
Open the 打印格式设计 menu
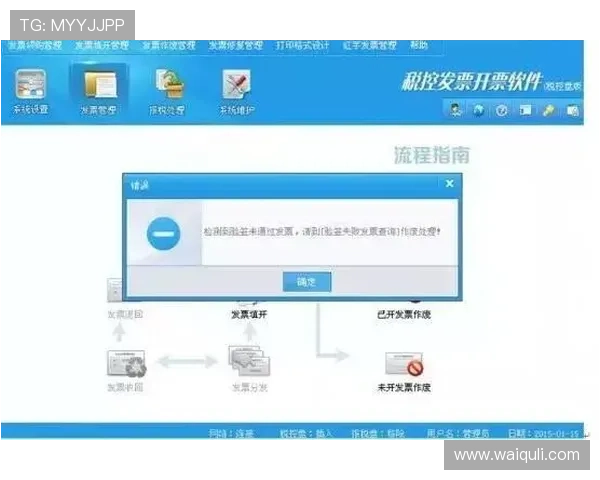[303, 46]
